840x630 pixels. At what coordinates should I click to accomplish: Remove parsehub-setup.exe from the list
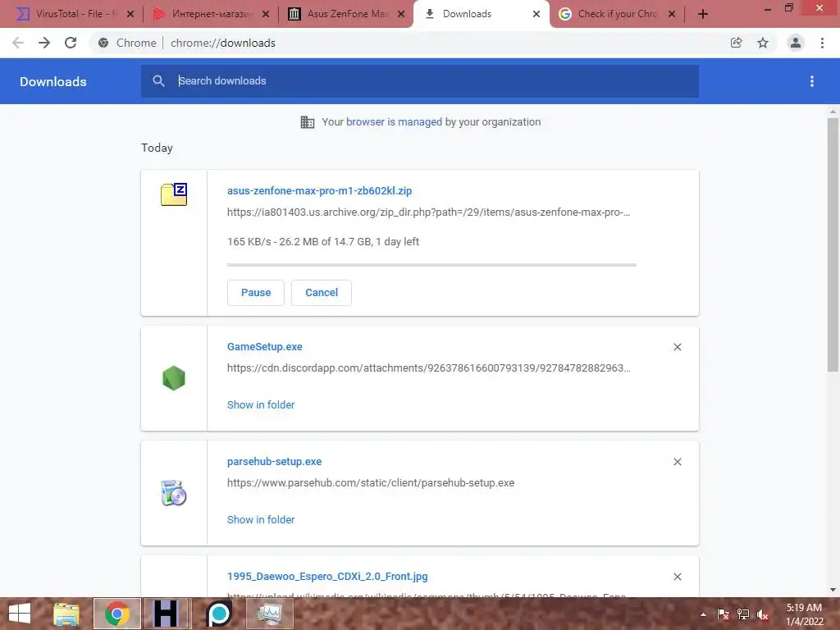678,462
